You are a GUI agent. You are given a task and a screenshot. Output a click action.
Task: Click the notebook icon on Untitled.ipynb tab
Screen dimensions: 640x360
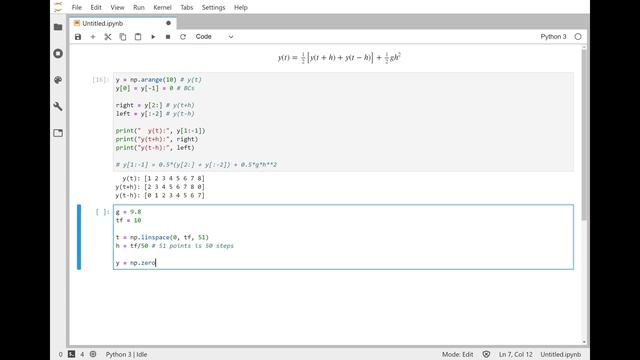77,23
